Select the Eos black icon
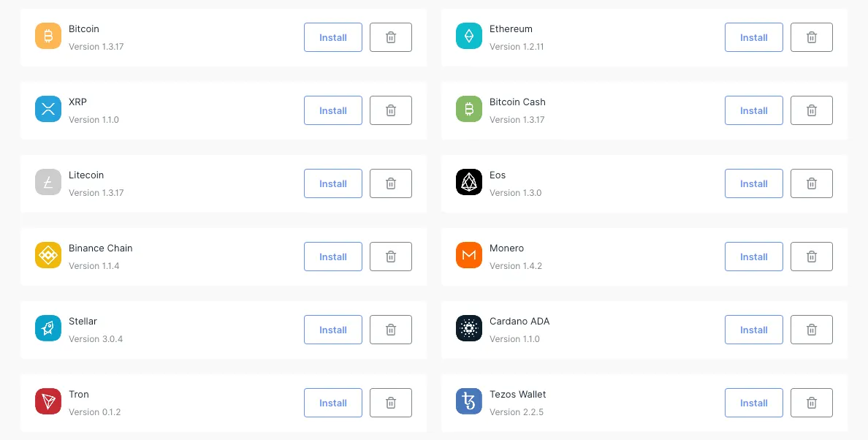Viewport: 868px width, 440px height. (468, 182)
